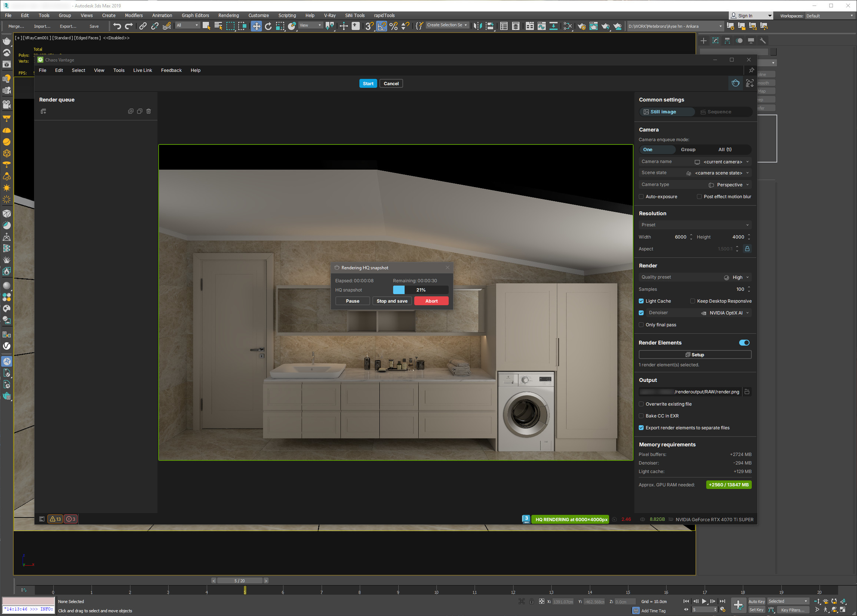The image size is (857, 616).
Task: Click the yellow warnings counter icon
Action: click(x=55, y=519)
